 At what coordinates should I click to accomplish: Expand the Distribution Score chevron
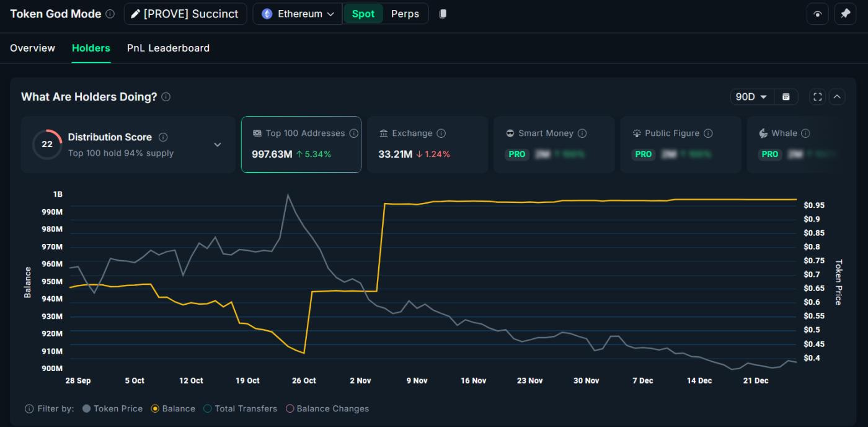pos(218,145)
